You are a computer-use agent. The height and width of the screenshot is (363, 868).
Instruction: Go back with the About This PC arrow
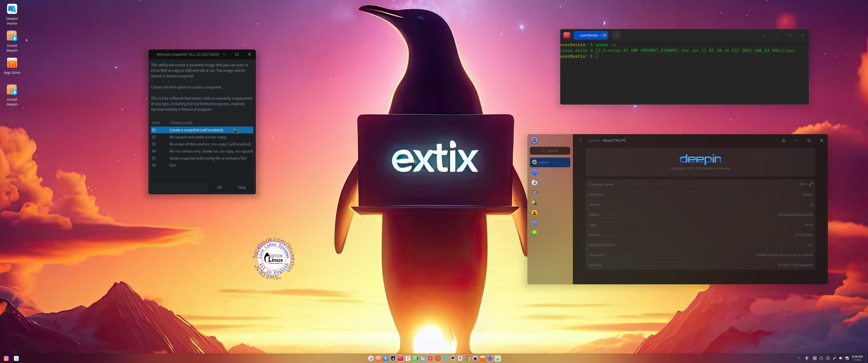[x=581, y=140]
